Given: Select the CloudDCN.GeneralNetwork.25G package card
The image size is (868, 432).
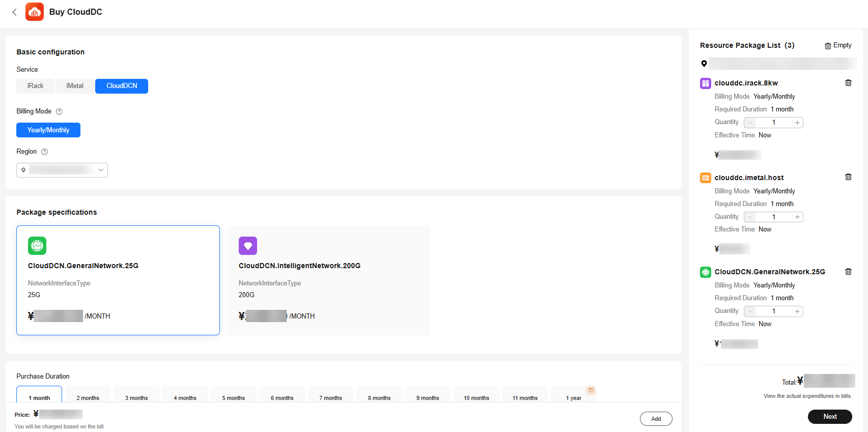Looking at the screenshot, I should (118, 280).
